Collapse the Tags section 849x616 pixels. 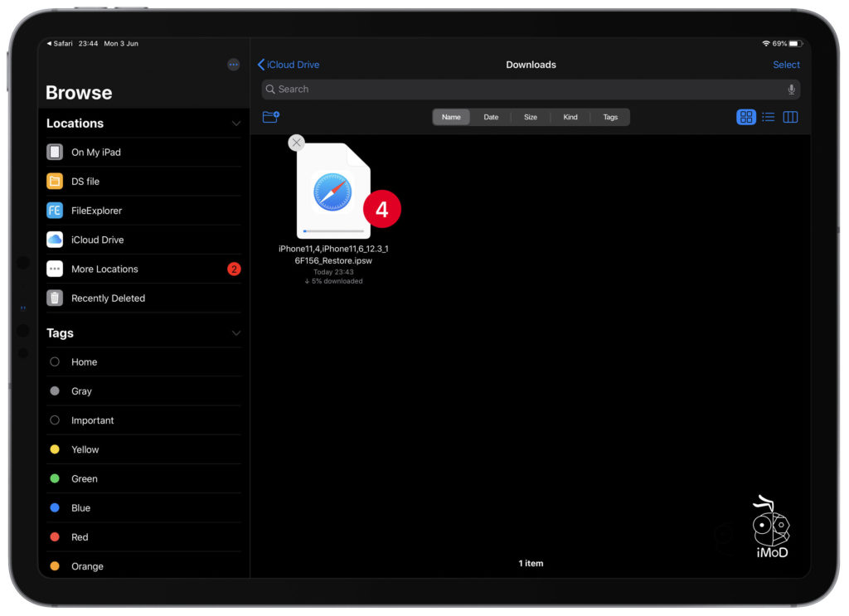236,332
